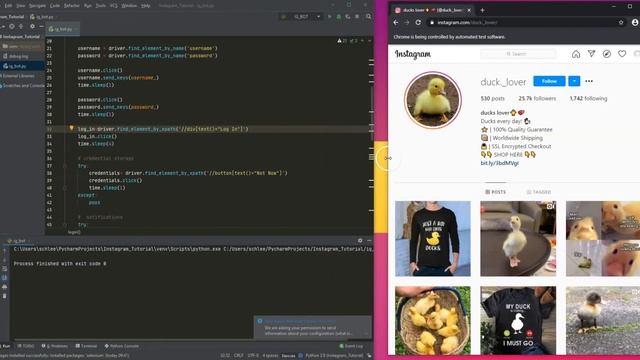Image resolution: width=640 pixels, height=360 pixels.
Task: Click the Instagram search field
Action: tap(518, 54)
